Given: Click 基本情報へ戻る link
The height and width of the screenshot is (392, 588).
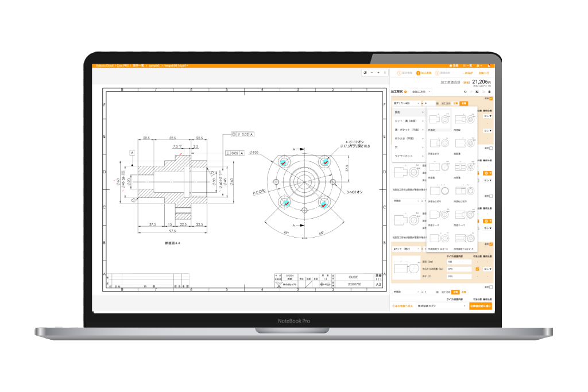Looking at the screenshot, I should tap(403, 306).
